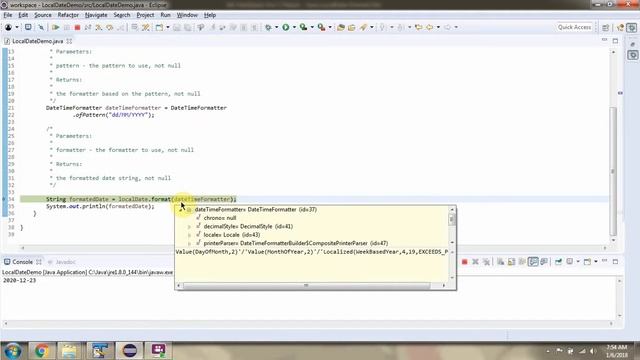Switch to the Debug perspective icon
This screenshot has width=640, height=360.
(x=632, y=27)
